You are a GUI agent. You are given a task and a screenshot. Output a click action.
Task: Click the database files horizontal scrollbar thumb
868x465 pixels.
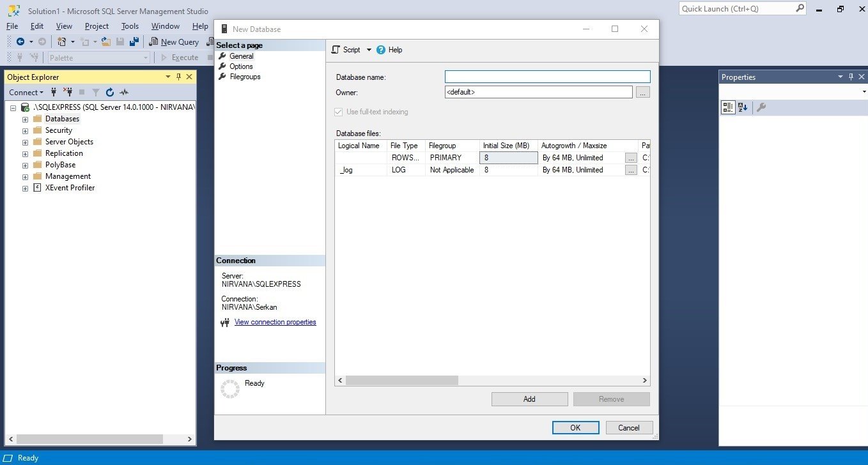tap(402, 380)
